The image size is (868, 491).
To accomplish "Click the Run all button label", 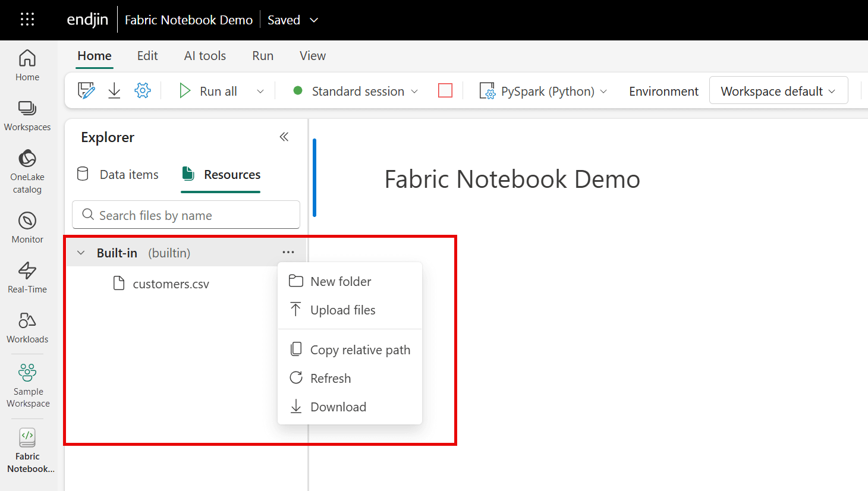I will pos(218,91).
